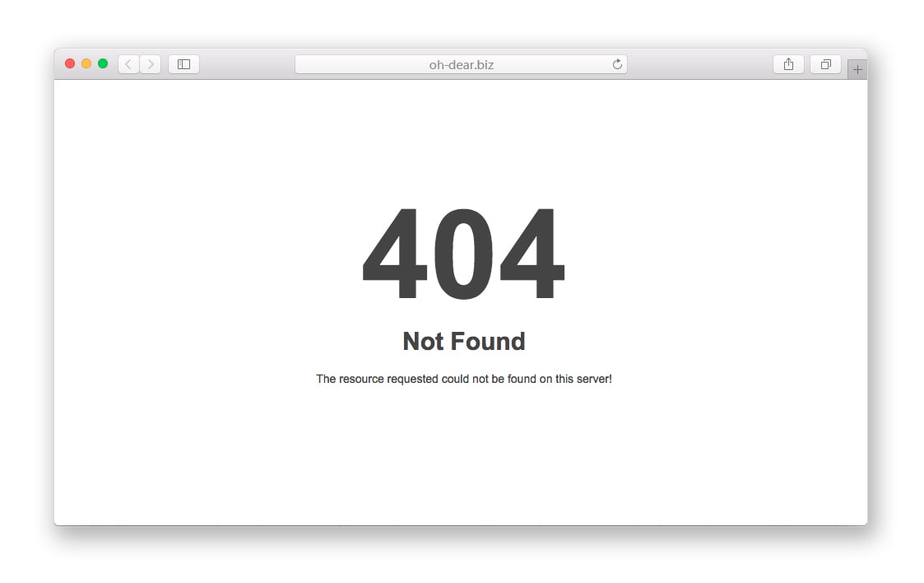924x583 pixels.
Task: Go back with the left arrow
Action: click(x=128, y=64)
